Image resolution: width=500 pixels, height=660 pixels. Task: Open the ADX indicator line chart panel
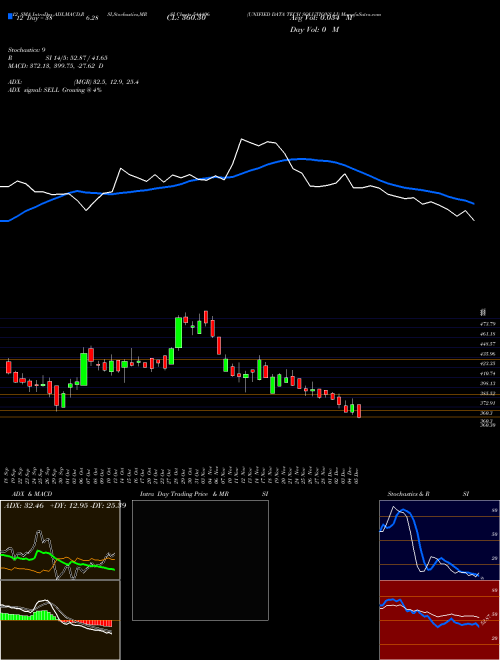click(60, 540)
